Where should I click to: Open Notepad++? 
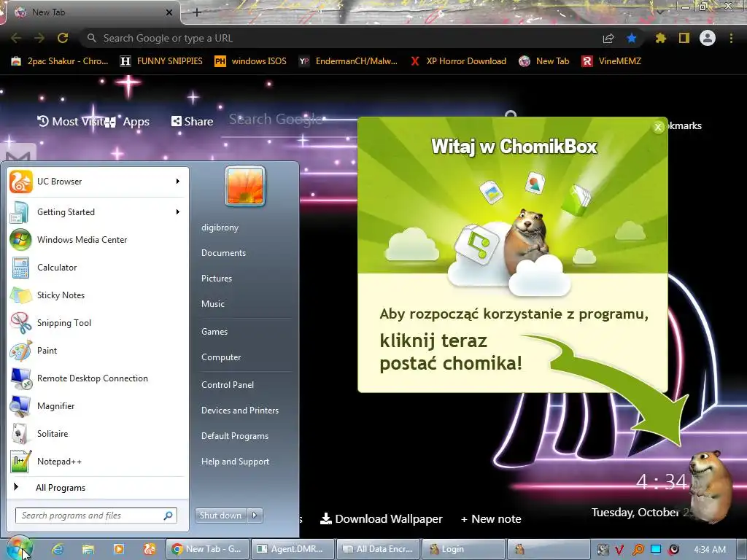coord(97,461)
